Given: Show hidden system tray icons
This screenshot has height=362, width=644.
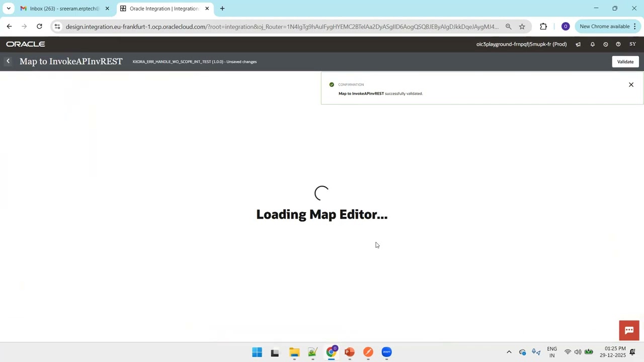Looking at the screenshot, I should tap(509, 352).
